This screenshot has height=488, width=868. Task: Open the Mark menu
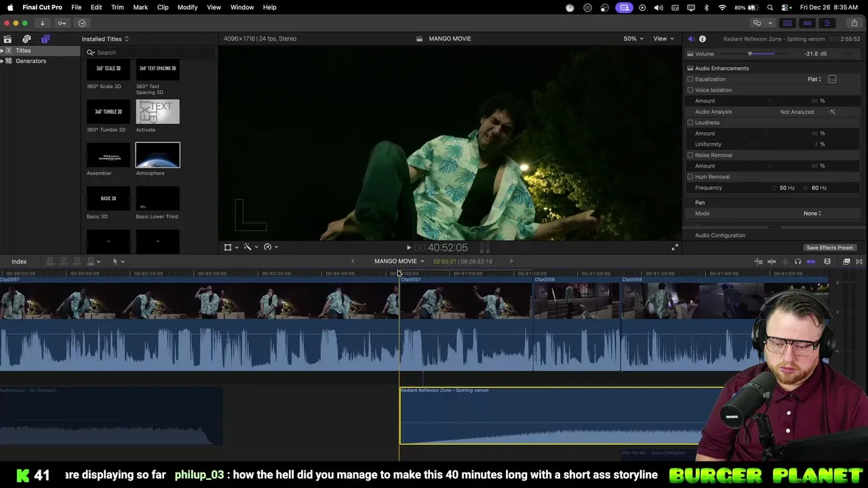coord(140,7)
